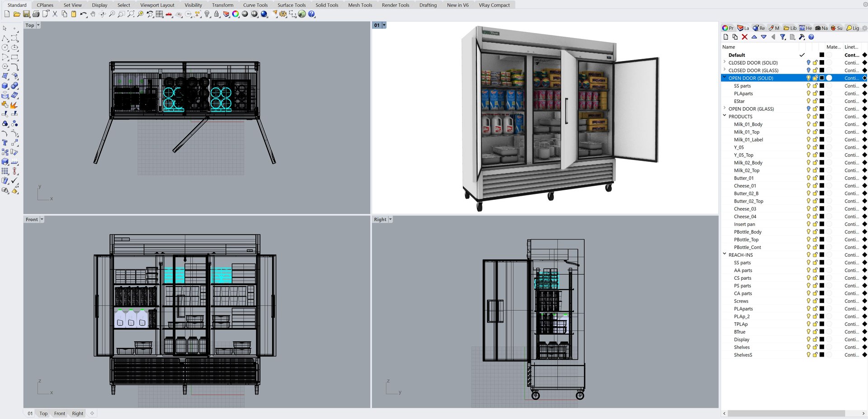Select the Rectangle tool in left sidebar
The width and height of the screenshot is (868, 419).
click(14, 57)
